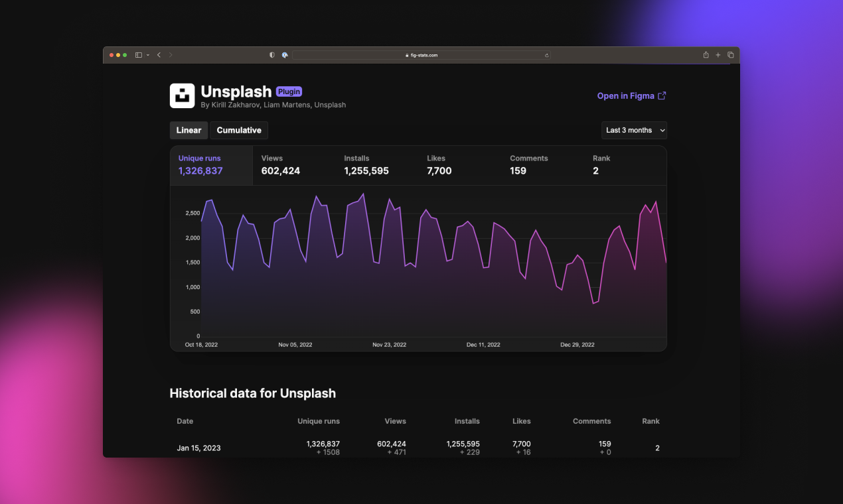
Task: Select the Unique runs metric tab
Action: point(212,165)
